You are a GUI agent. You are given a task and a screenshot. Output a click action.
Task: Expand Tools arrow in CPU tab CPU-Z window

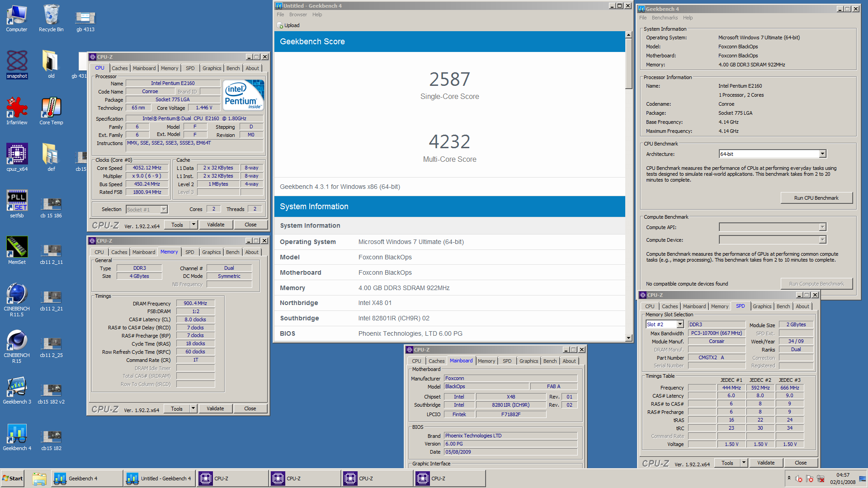tap(193, 225)
